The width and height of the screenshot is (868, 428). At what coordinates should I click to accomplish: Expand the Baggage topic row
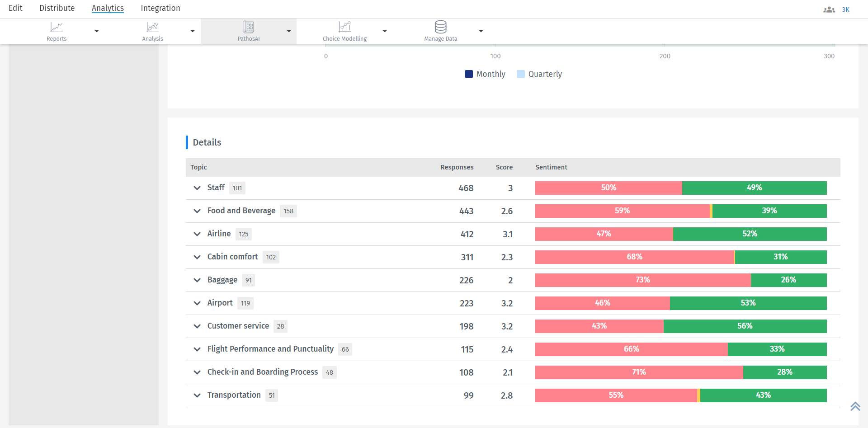[x=197, y=280]
